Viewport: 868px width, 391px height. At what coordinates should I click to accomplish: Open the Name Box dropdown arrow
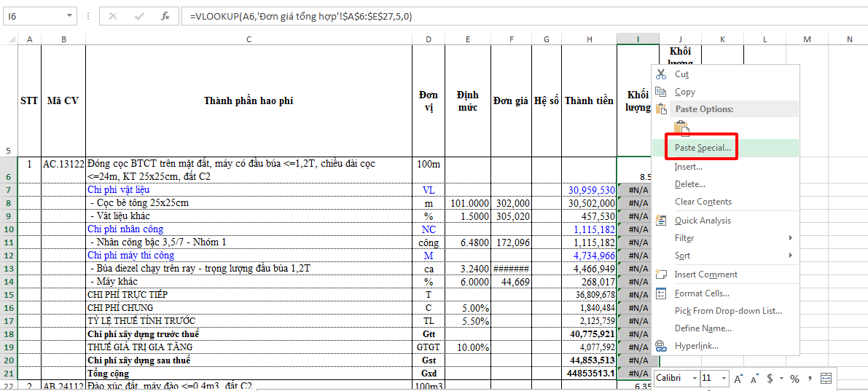point(69,16)
